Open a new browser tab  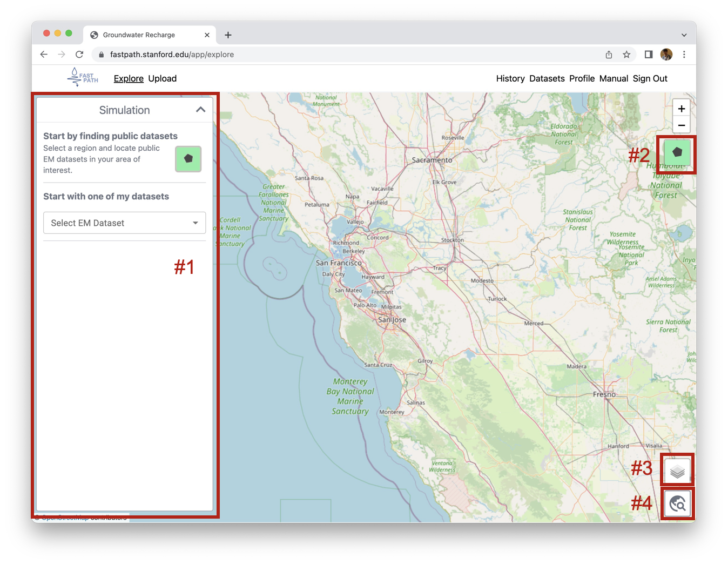pos(228,35)
